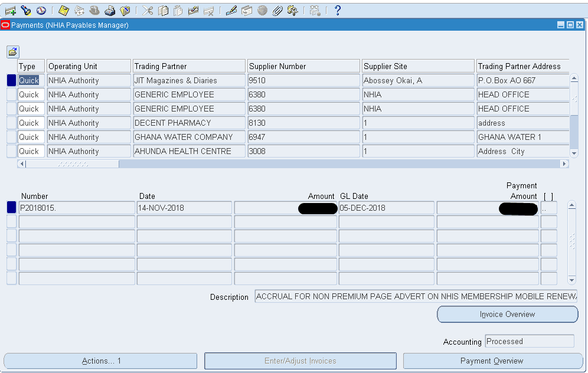
Task: Click the descriptive flexfield in the first invoice row
Action: click(548, 208)
